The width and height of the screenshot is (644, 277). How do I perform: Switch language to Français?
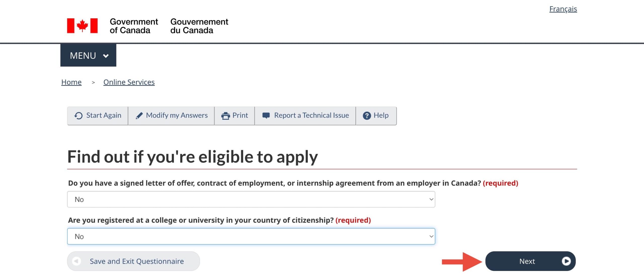(563, 9)
